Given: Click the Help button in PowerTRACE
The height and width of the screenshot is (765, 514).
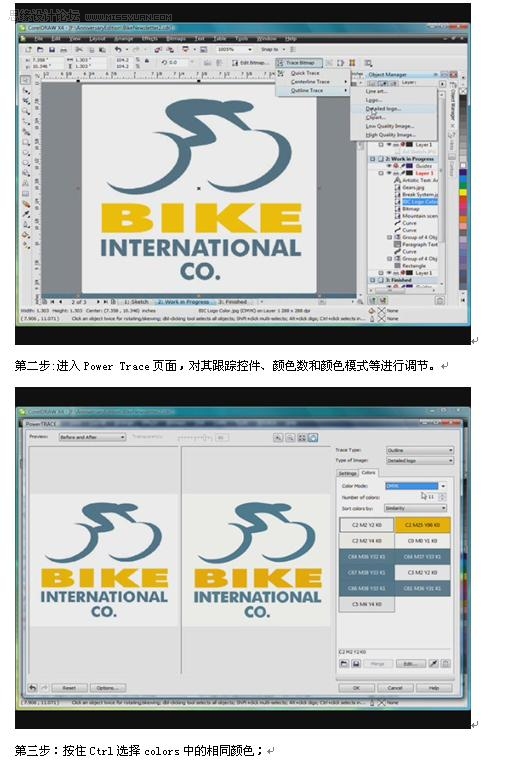Looking at the screenshot, I should click(x=434, y=688).
